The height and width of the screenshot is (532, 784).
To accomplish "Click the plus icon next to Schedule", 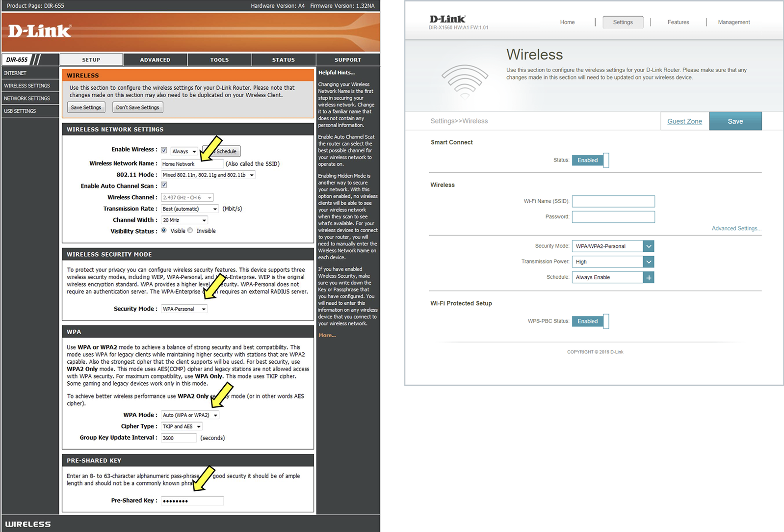I will pos(649,278).
